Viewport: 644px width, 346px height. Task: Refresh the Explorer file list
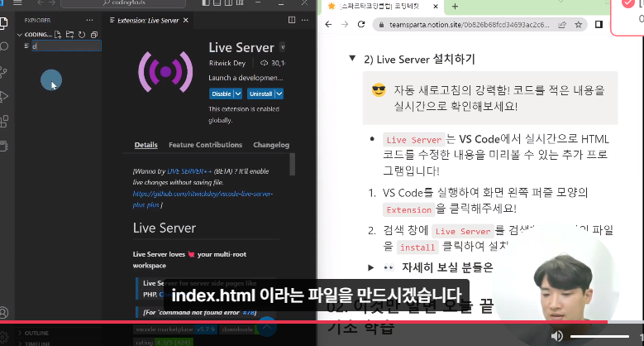click(82, 35)
